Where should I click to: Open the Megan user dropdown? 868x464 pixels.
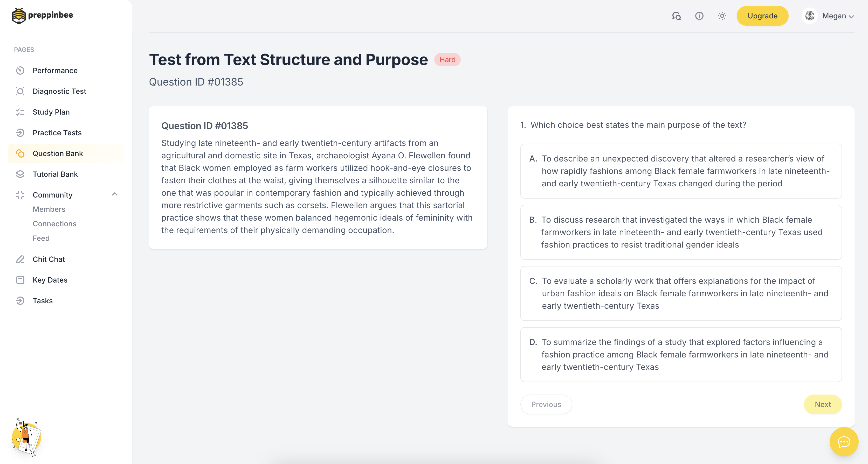[x=838, y=16]
